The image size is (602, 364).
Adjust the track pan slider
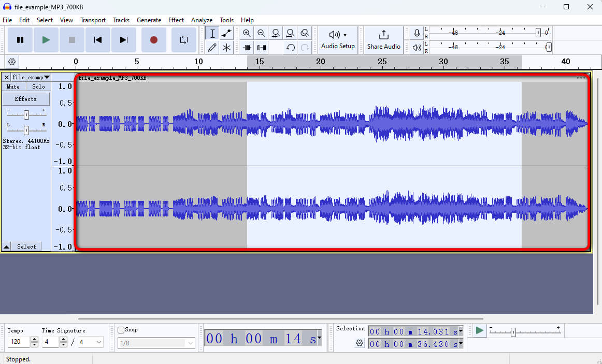26,130
